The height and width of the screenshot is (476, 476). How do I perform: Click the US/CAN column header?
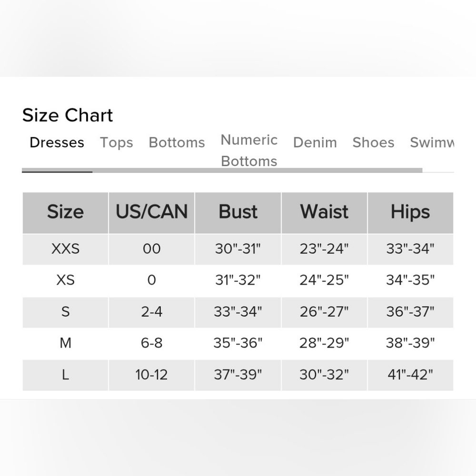coord(151,212)
